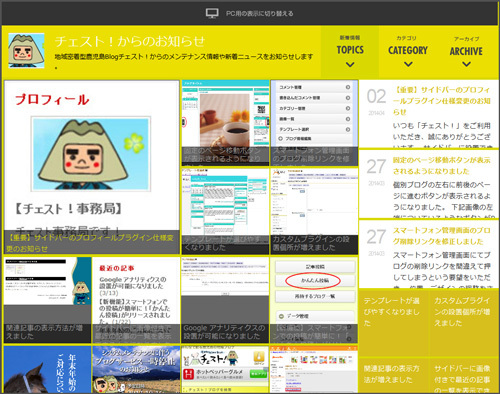The image size is (500, 394).
Task: Expand the ARCHIVE chevron arrow
Action: click(x=466, y=64)
